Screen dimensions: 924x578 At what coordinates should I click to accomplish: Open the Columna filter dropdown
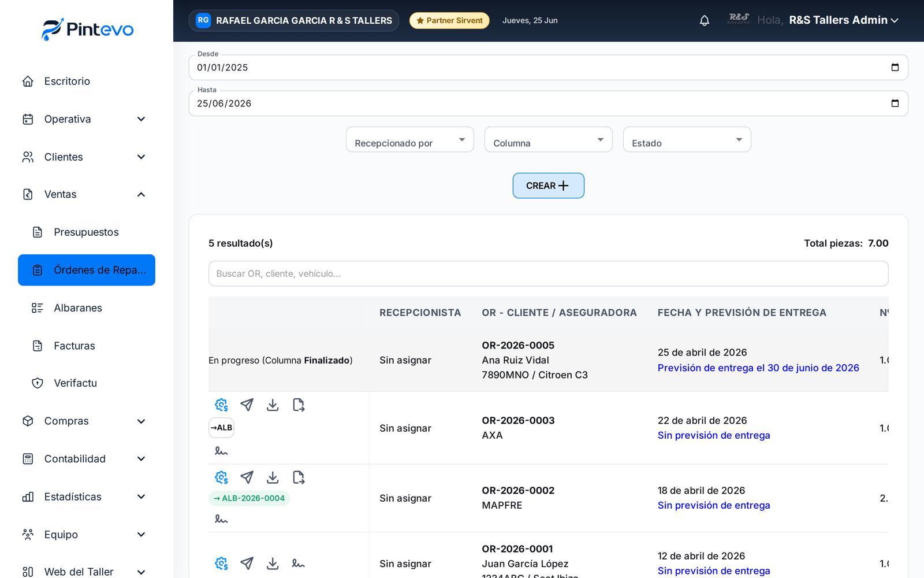pos(549,140)
